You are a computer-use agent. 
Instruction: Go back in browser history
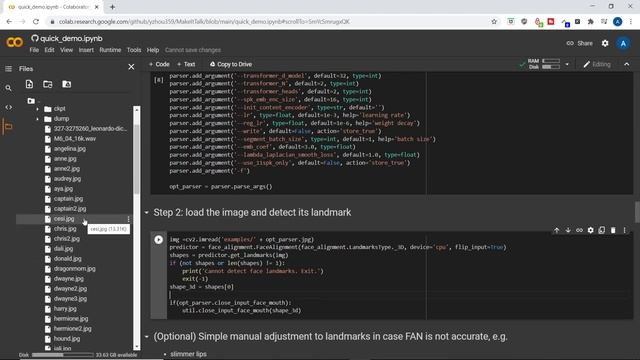click(x=9, y=22)
